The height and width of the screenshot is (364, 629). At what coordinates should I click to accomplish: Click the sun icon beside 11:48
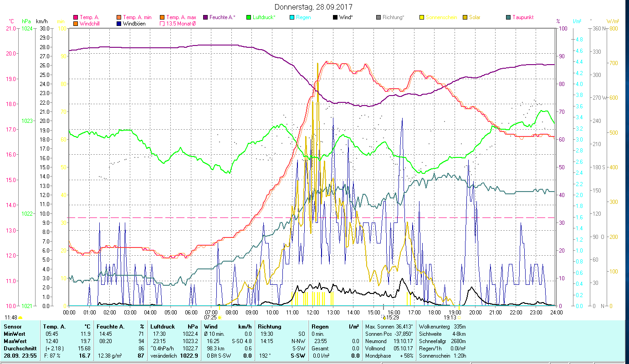tap(20, 317)
